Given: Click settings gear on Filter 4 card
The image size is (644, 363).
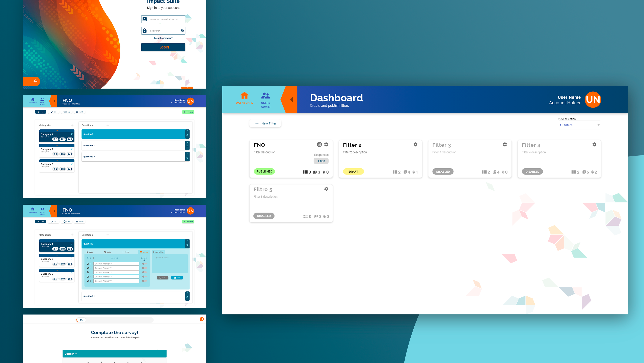Looking at the screenshot, I should coord(594,144).
